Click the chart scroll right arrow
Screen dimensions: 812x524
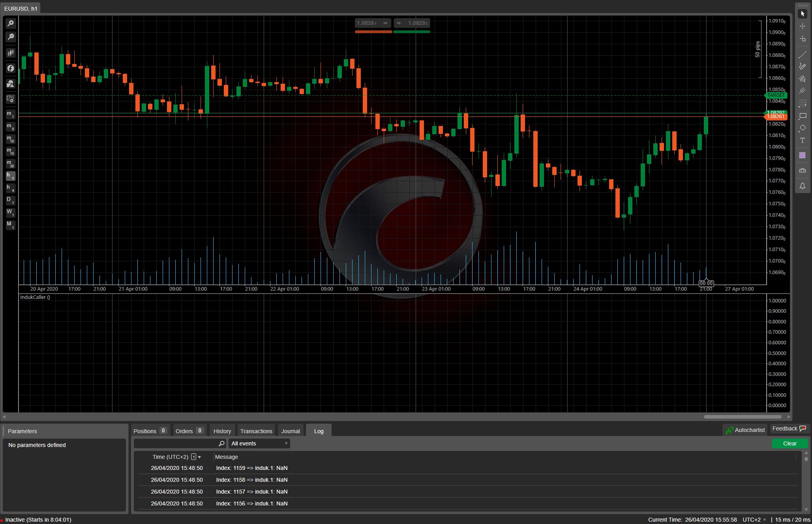click(789, 417)
